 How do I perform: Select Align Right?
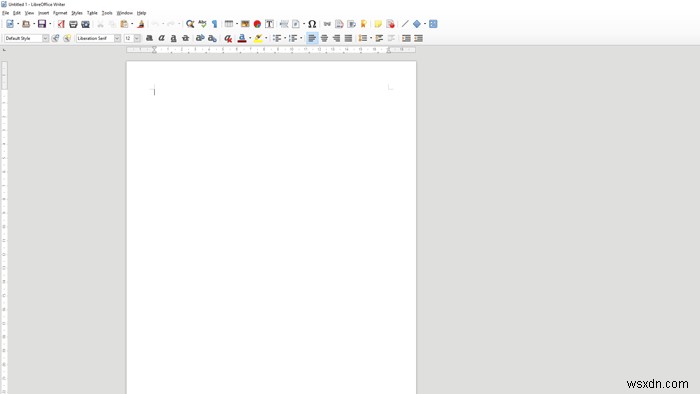336,38
